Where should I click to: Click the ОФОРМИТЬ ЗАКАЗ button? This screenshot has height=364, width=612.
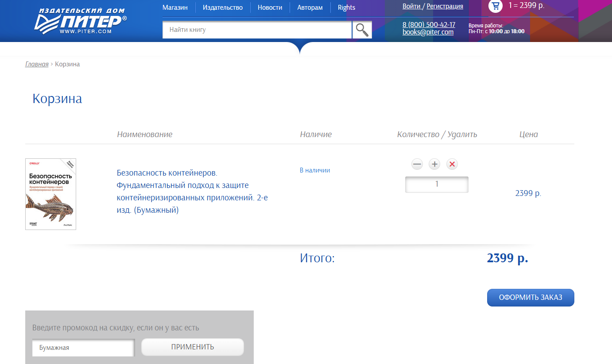click(x=531, y=298)
